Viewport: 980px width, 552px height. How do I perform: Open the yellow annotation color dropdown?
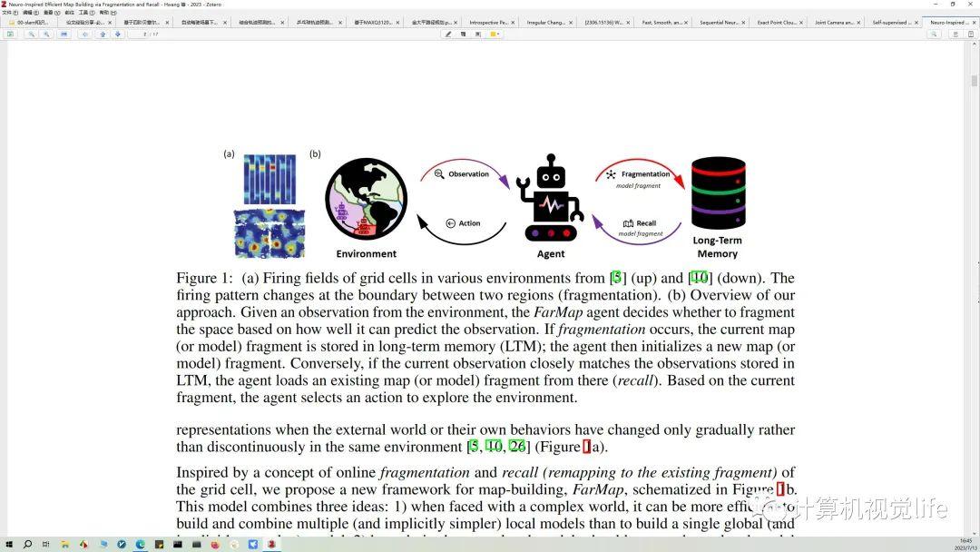495,34
